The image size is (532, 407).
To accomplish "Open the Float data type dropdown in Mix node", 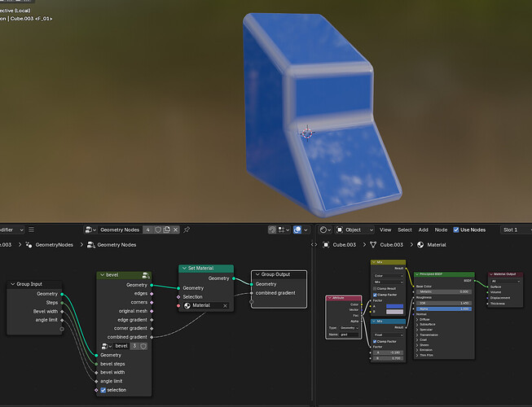I will pyautogui.click(x=388, y=335).
